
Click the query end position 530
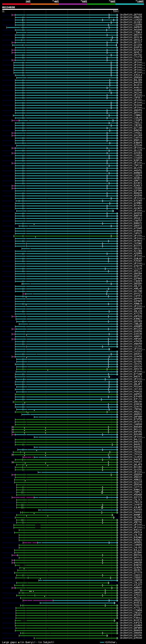115,11
